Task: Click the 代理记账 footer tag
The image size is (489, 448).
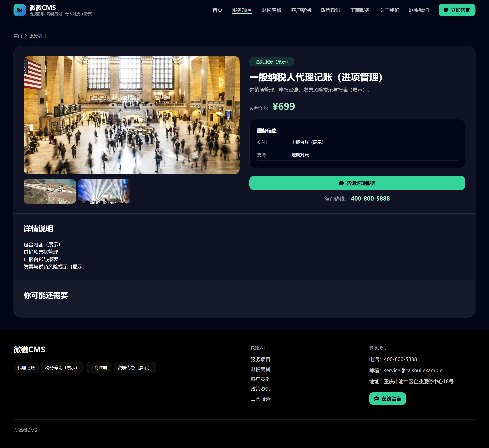Action: click(26, 368)
